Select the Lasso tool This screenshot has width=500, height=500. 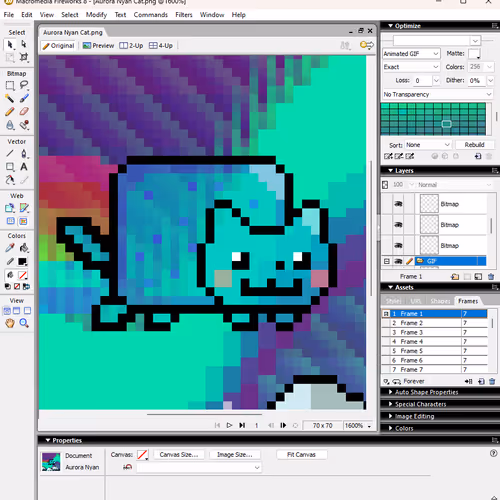(24, 86)
